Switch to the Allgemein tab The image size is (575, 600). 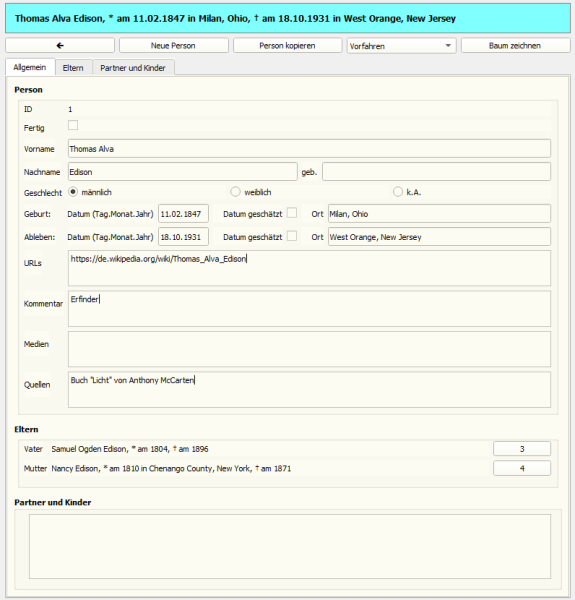click(30, 67)
